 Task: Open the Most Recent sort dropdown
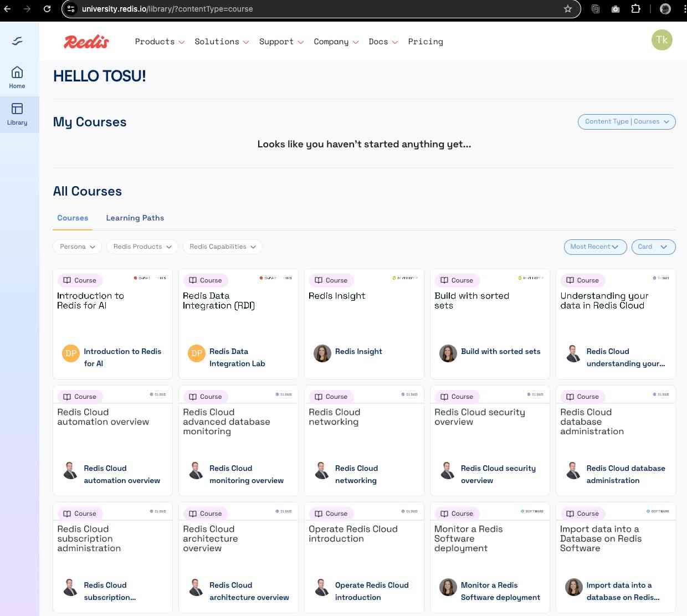pos(594,247)
